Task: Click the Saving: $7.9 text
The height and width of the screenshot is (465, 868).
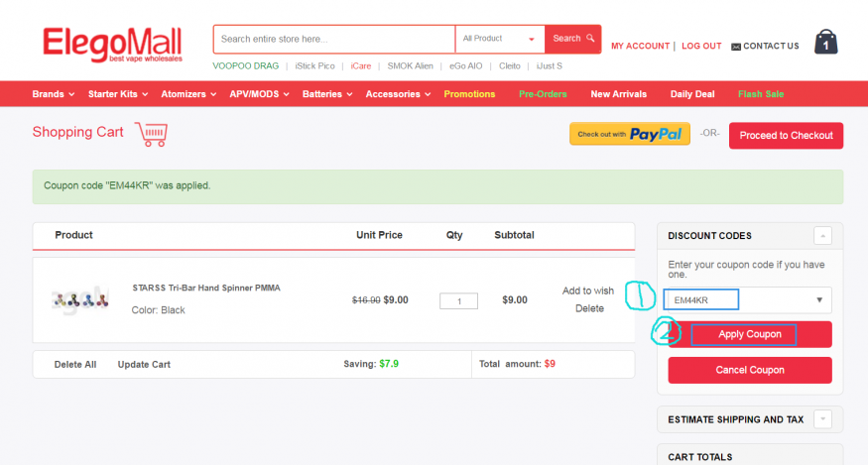Action: [371, 364]
